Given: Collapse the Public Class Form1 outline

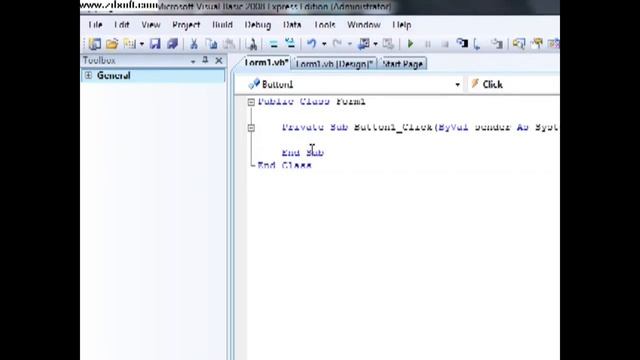Looking at the screenshot, I should click(x=251, y=102).
